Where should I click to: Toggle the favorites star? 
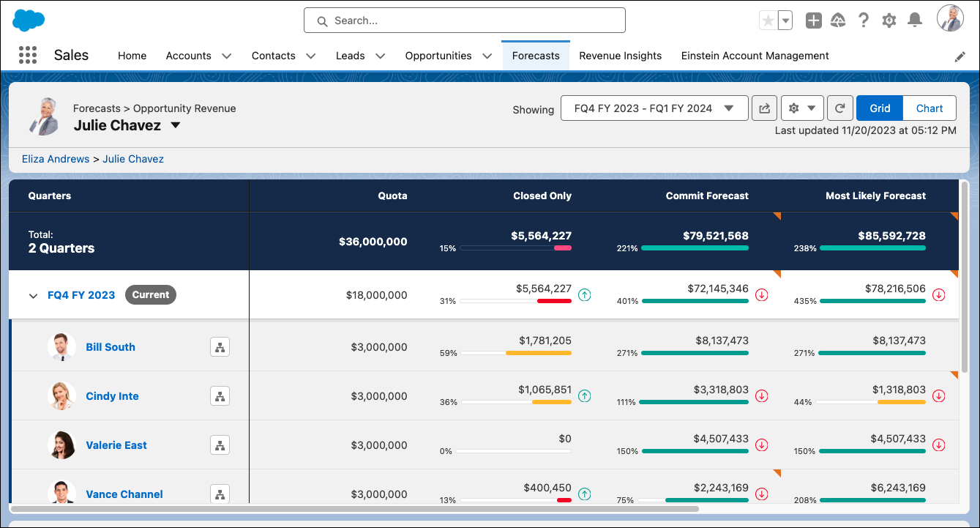click(x=768, y=21)
